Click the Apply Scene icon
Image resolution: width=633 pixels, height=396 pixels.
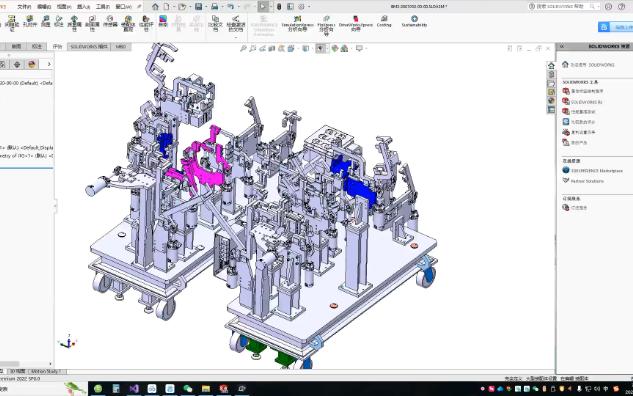[x=344, y=48]
